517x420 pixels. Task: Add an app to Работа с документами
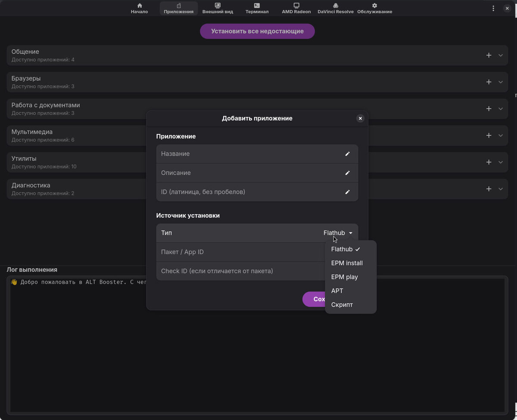tap(489, 108)
